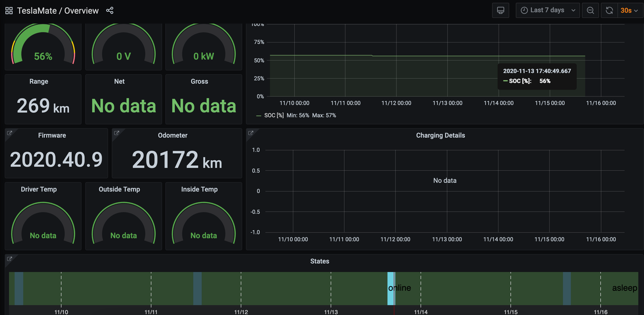Open the States panel link icon
The image size is (644, 315).
pos(9,259)
